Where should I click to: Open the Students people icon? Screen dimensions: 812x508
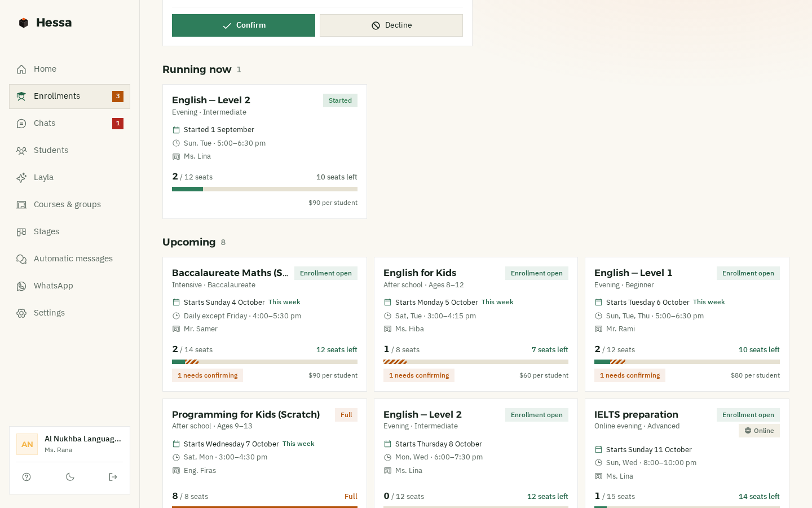[x=21, y=151]
